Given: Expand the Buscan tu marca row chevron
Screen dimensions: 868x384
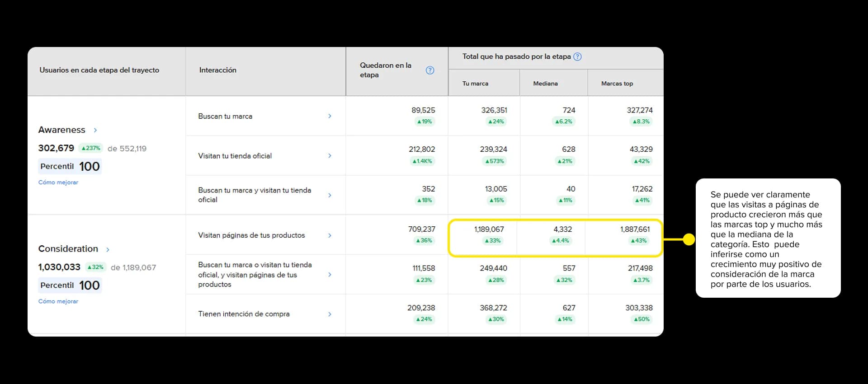Looking at the screenshot, I should point(330,116).
